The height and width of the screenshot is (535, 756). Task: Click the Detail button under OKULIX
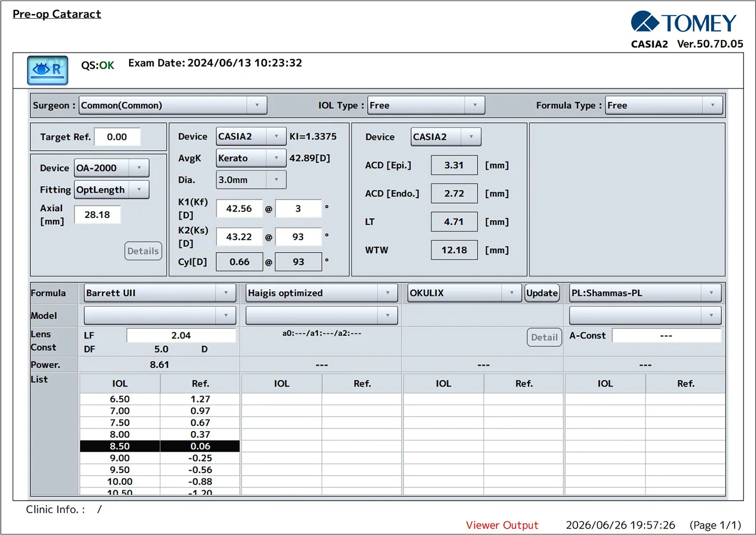point(544,337)
